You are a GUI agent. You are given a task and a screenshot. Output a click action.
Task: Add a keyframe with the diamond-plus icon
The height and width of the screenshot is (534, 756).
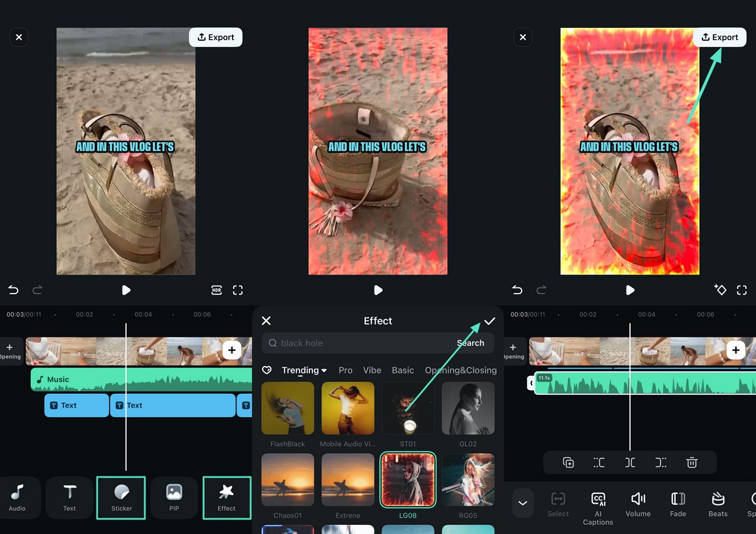point(720,290)
